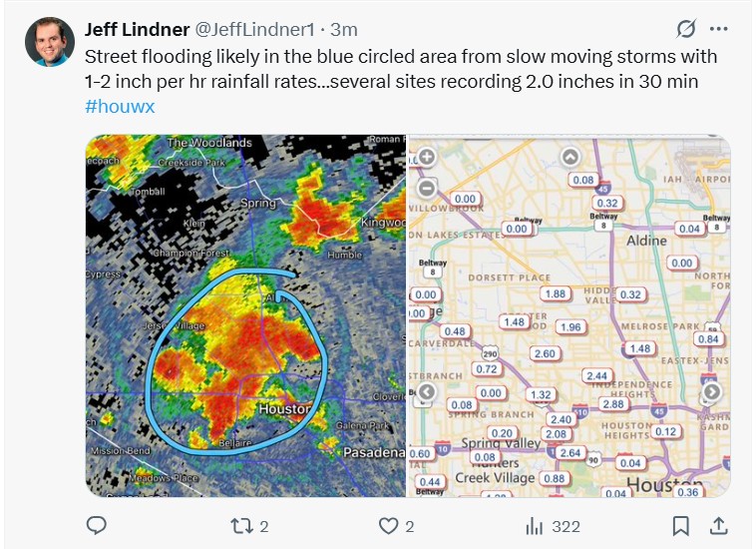Viewport: 756px width, 549px height.
Task: Open Jeff Lindner's profile name link
Action: coord(137,29)
